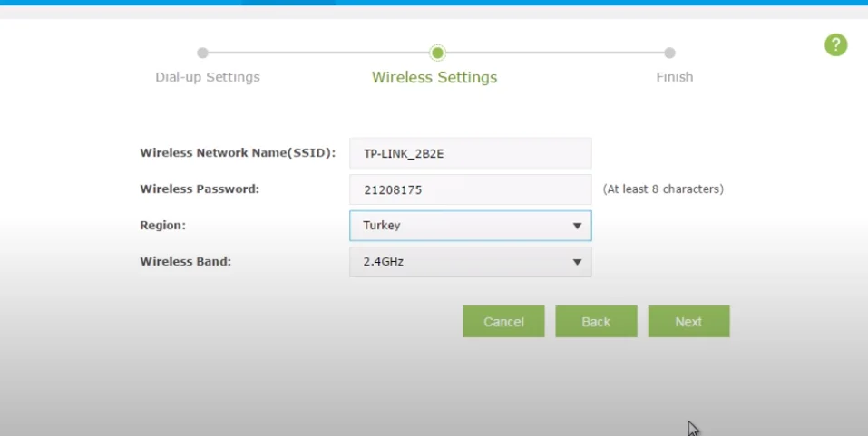Go to the Dial-up Settings step label

tap(208, 77)
